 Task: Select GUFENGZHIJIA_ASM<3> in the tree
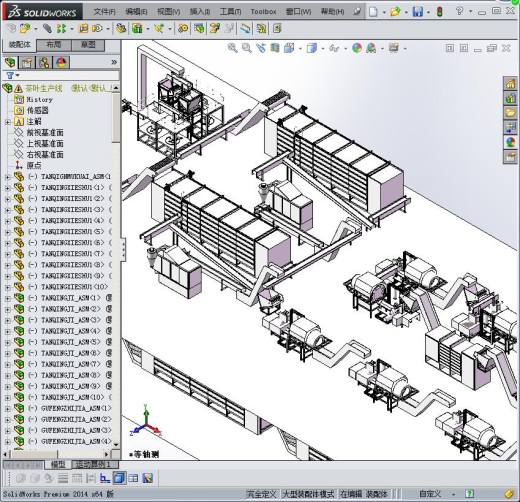(x=76, y=430)
